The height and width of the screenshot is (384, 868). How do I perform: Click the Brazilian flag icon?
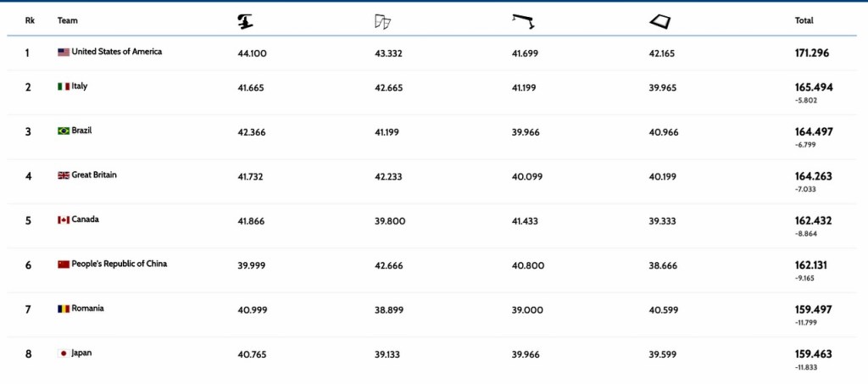coord(63,131)
